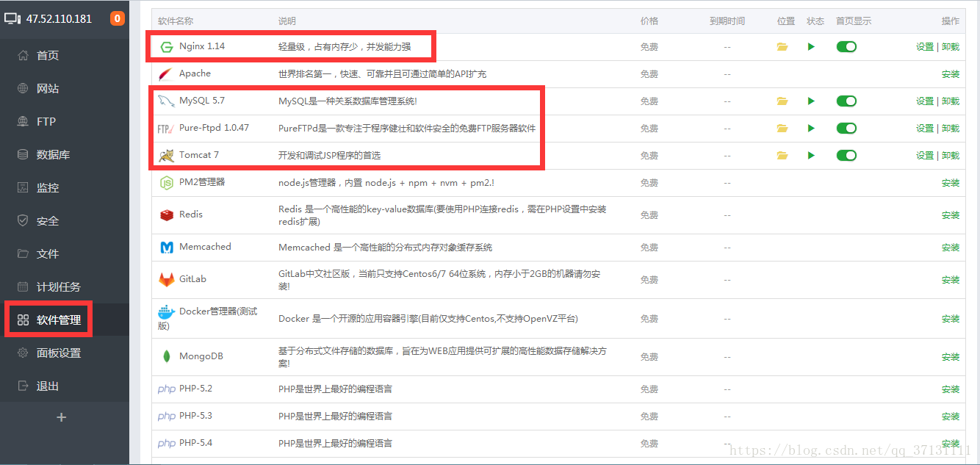Click 安装 for PHP-5.2
Image resolution: width=980 pixels, height=465 pixels.
tap(951, 389)
